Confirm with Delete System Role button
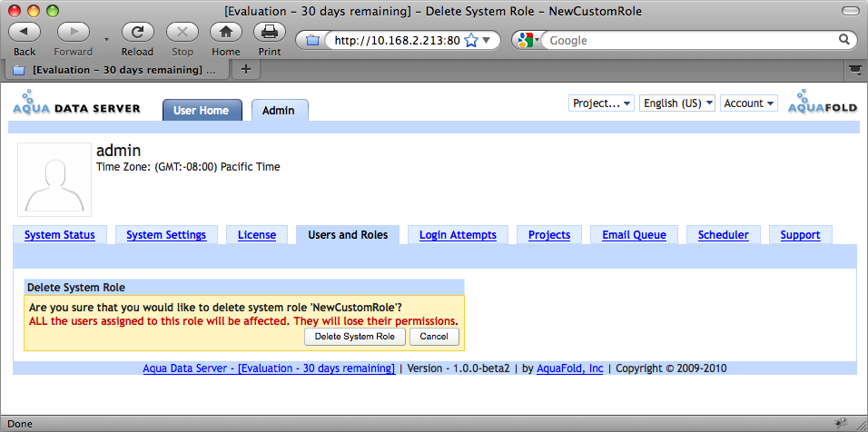The image size is (868, 432). tap(355, 337)
